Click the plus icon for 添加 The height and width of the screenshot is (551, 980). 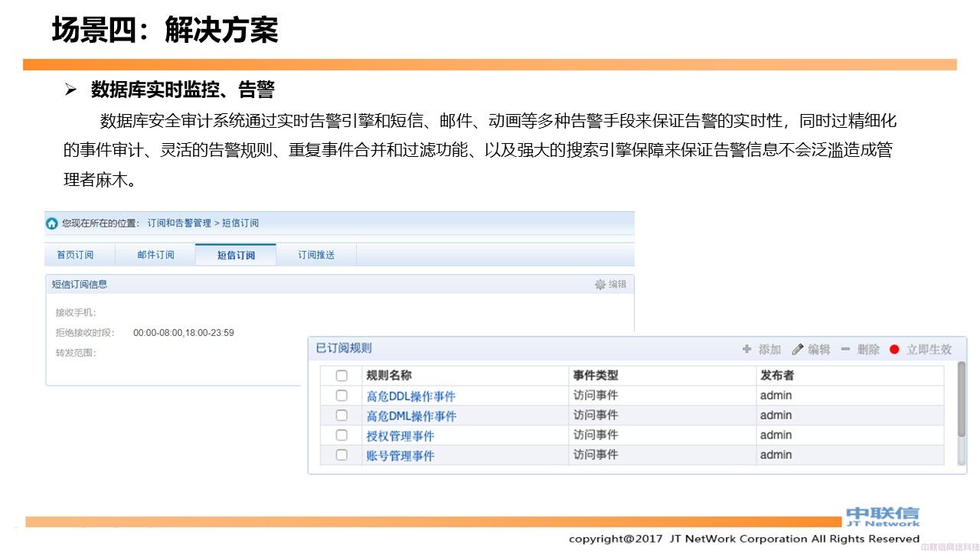click(747, 349)
